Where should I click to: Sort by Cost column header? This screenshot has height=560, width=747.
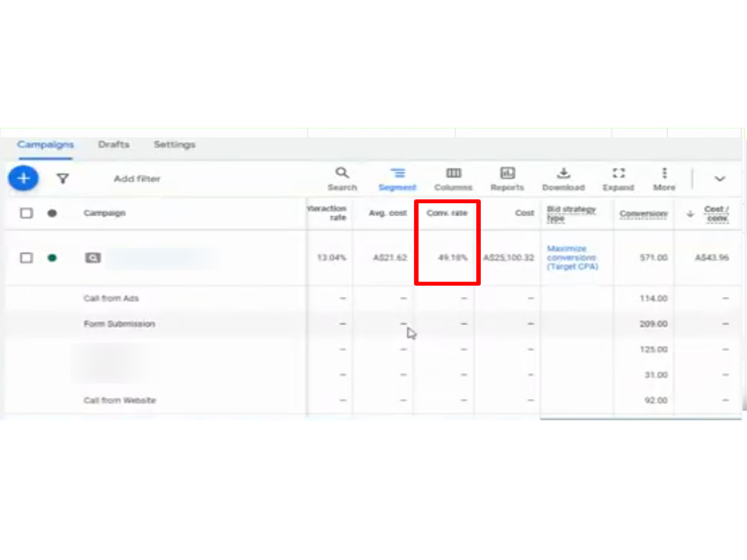coord(524,213)
